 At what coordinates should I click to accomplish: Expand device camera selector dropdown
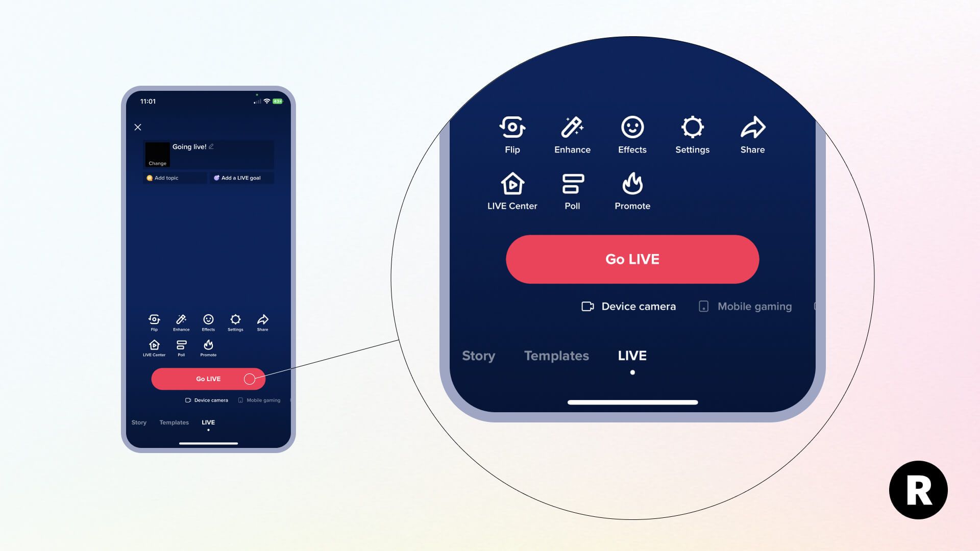point(629,306)
